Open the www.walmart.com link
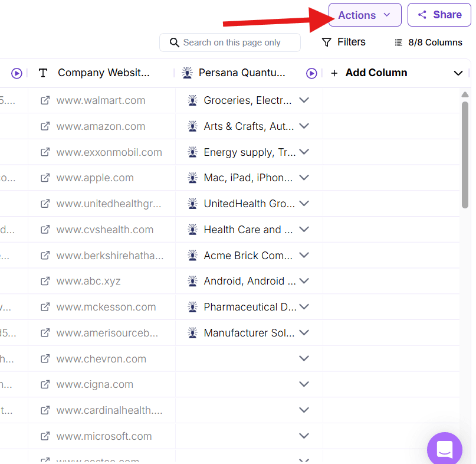Screen dimensions: 476x464 click(x=101, y=100)
